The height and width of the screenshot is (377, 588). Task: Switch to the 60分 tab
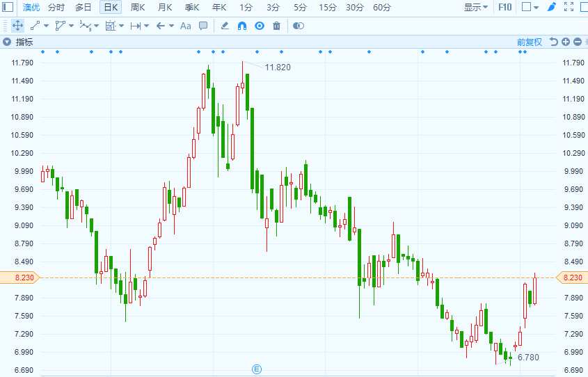(x=382, y=7)
